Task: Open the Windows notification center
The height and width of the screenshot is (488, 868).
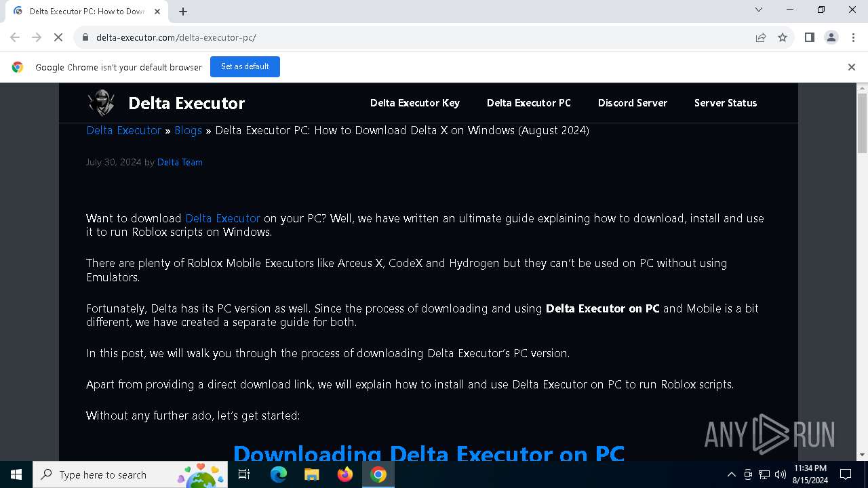Action: (846, 474)
